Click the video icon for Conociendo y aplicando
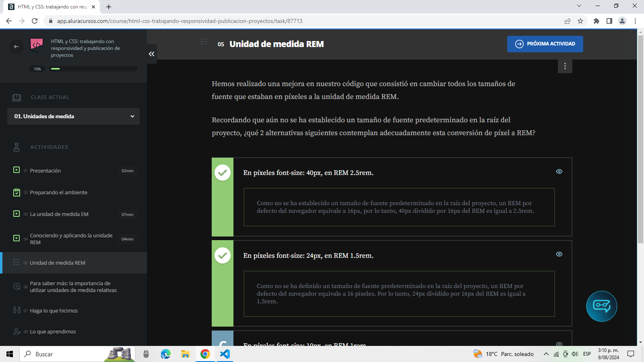The image size is (644, 362). (x=17, y=238)
